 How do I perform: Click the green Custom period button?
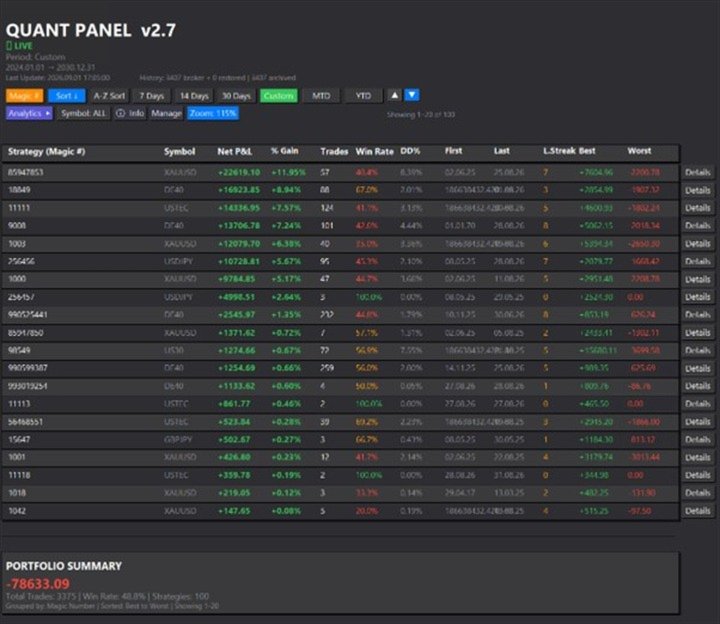coord(279,96)
